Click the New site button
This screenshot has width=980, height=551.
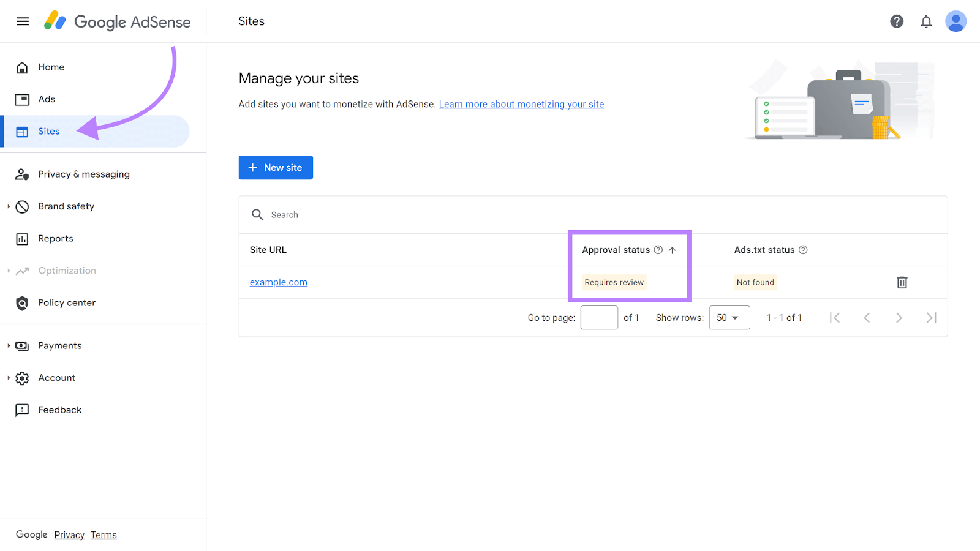coord(276,167)
